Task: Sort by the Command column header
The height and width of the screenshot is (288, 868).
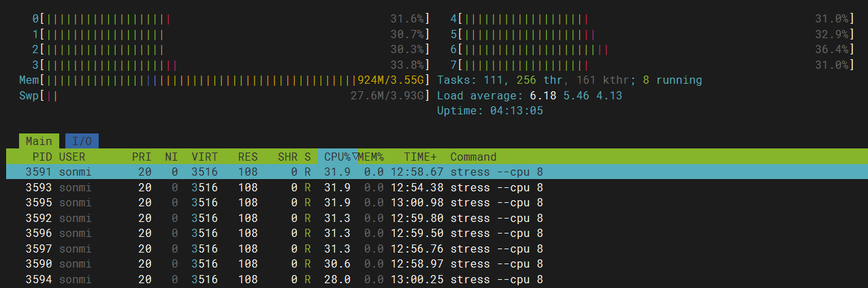Action: 473,157
